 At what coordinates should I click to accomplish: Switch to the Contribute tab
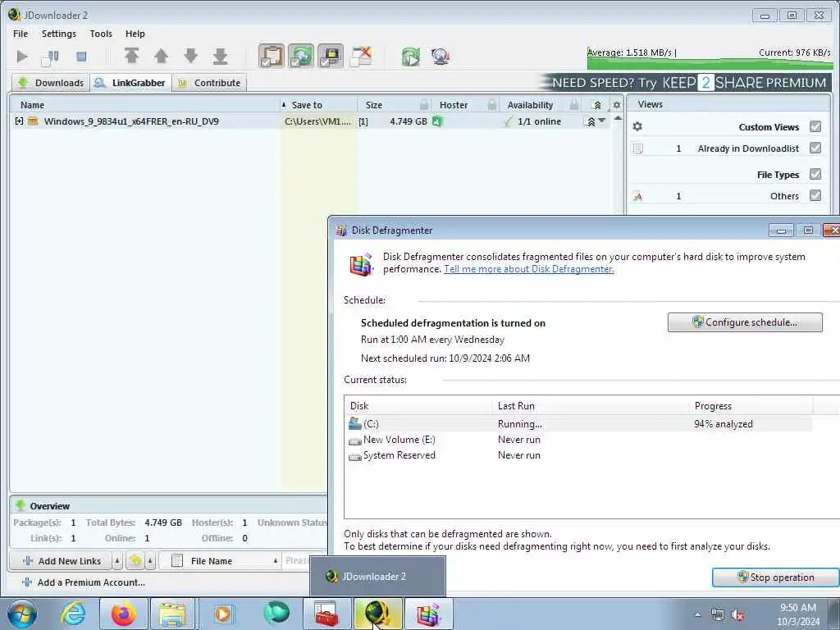(209, 83)
